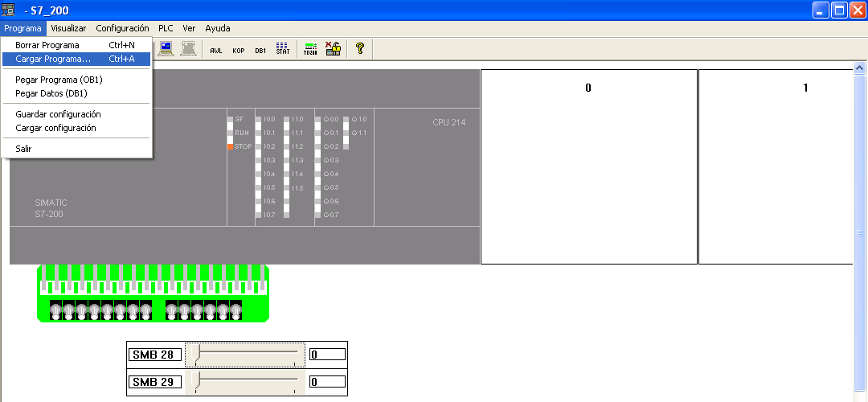Screen dimensions: 868x402
Task: Open the Configuración menu
Action: pyautogui.click(x=122, y=28)
